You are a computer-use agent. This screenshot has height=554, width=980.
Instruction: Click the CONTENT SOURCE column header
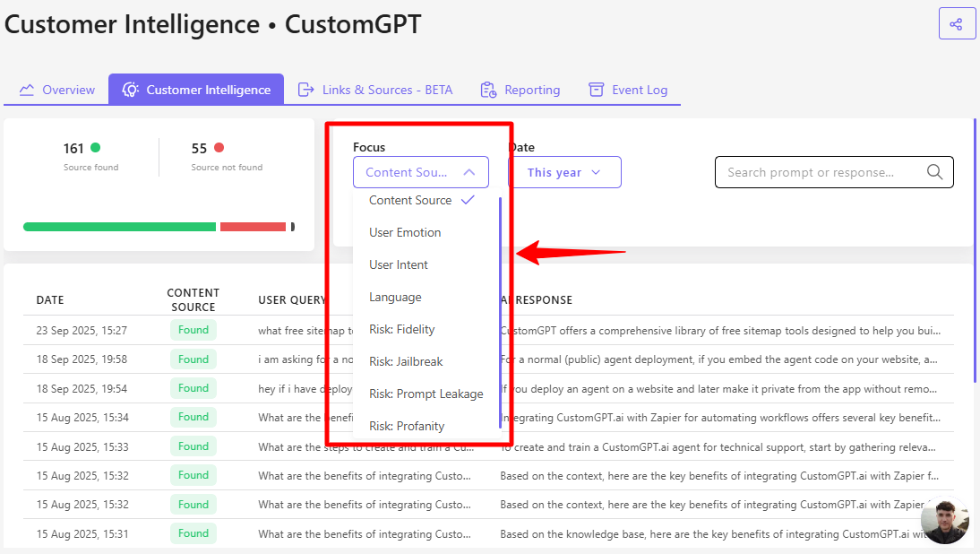tap(193, 300)
